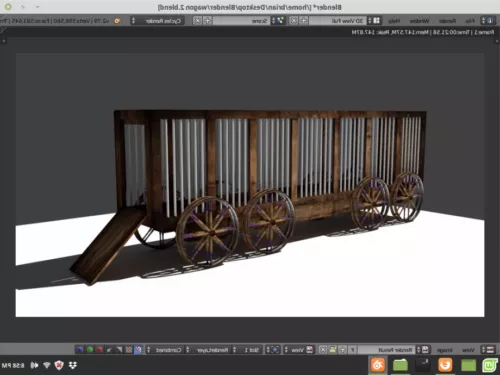Click the Show Desktop taskbar icon
This screenshot has height=375, width=500.
point(468,365)
